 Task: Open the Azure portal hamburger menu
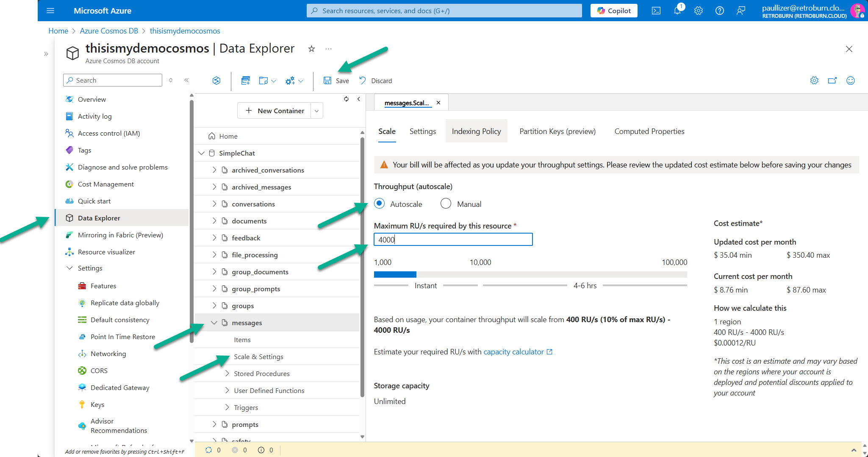point(50,11)
